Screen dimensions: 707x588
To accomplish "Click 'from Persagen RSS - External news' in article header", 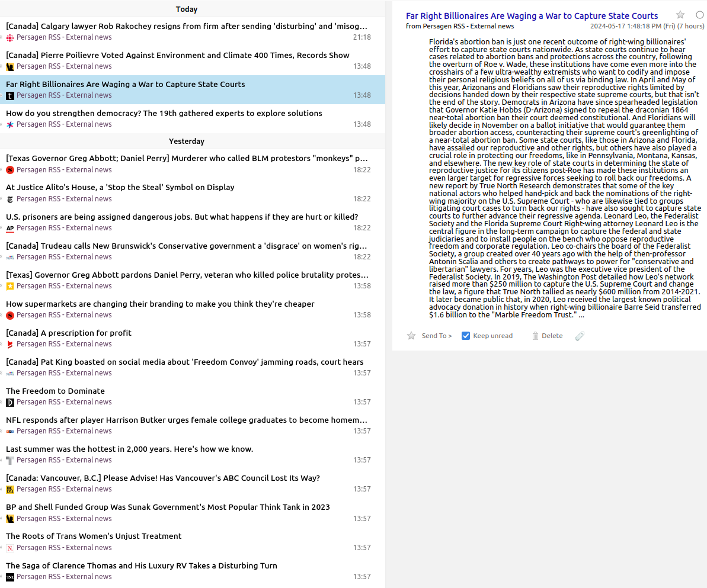I will (460, 26).
